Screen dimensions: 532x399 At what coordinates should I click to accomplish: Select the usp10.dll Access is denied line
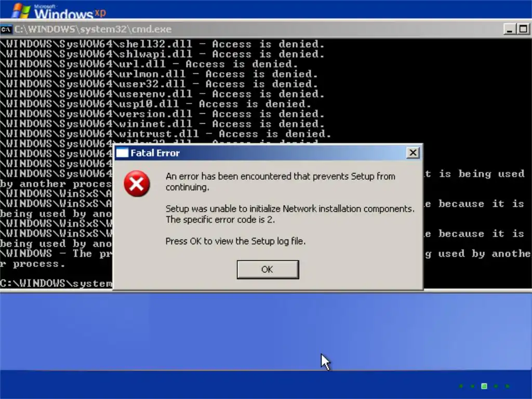pos(155,104)
